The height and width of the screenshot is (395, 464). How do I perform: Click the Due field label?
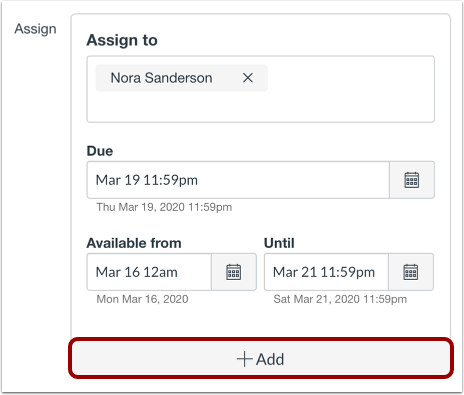pyautogui.click(x=100, y=151)
